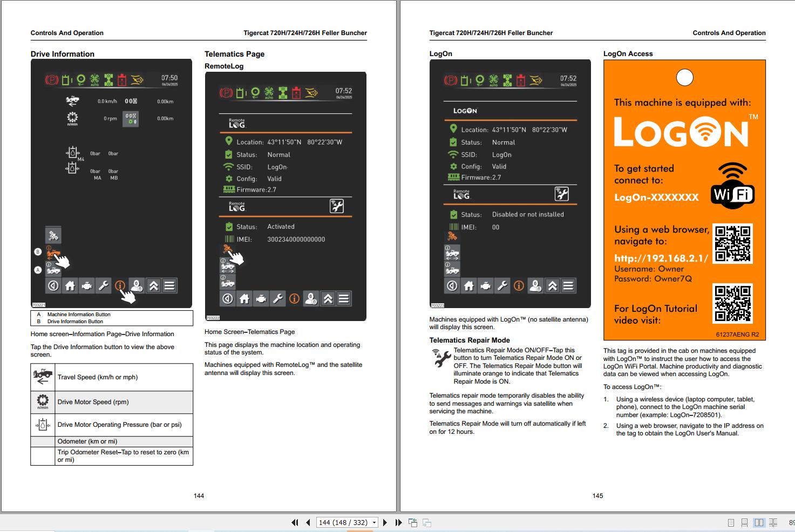Click the wrench icon in Drive Information screen
The width and height of the screenshot is (795, 532).
103,286
